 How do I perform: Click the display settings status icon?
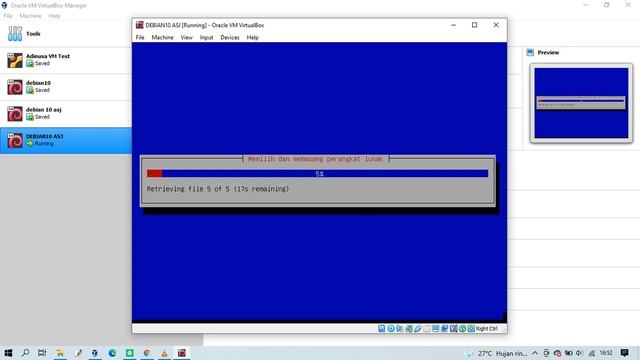pos(436,329)
